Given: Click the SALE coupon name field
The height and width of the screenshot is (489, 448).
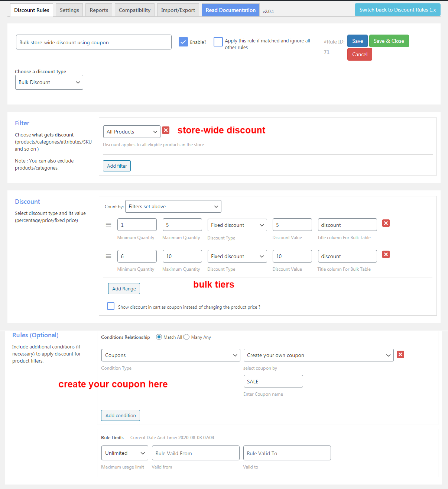Looking at the screenshot, I should (273, 381).
